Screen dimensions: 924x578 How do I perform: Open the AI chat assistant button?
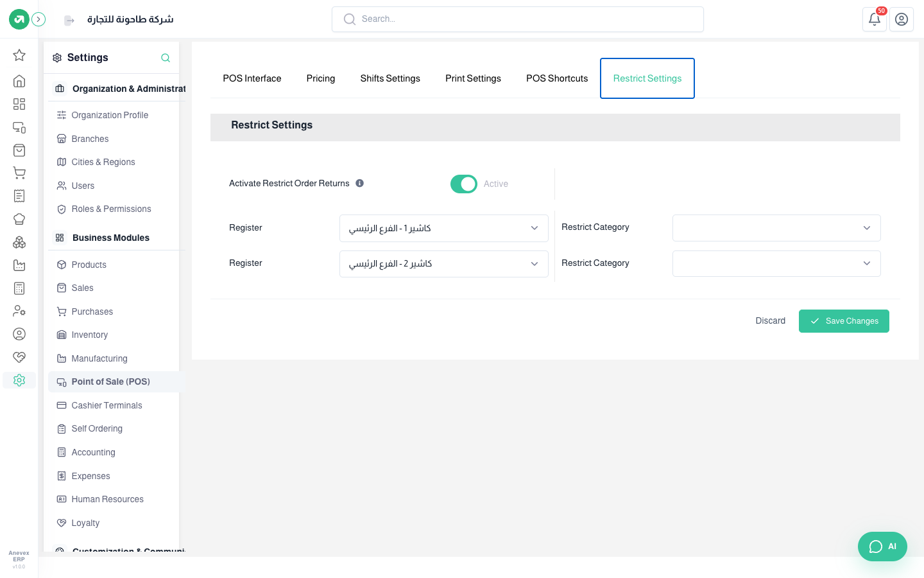[882, 547]
